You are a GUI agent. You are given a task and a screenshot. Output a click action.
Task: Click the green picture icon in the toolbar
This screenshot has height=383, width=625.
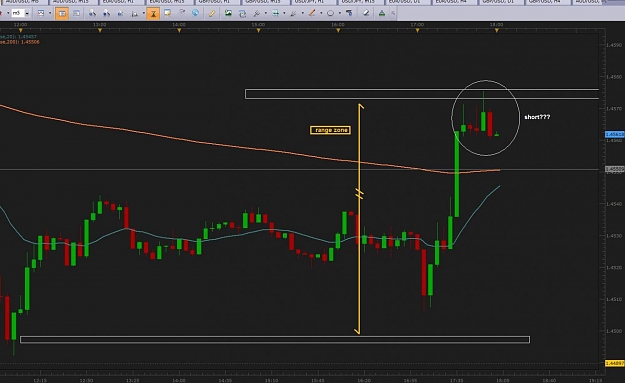tap(228, 13)
